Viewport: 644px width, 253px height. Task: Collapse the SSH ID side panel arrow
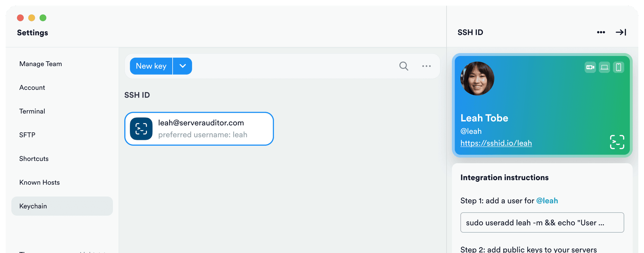click(x=621, y=32)
